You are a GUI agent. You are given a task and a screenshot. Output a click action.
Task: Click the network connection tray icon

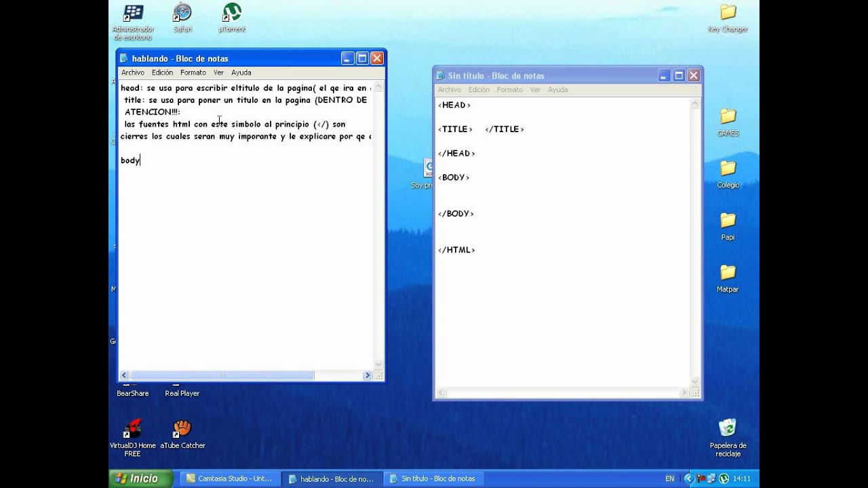click(x=711, y=479)
